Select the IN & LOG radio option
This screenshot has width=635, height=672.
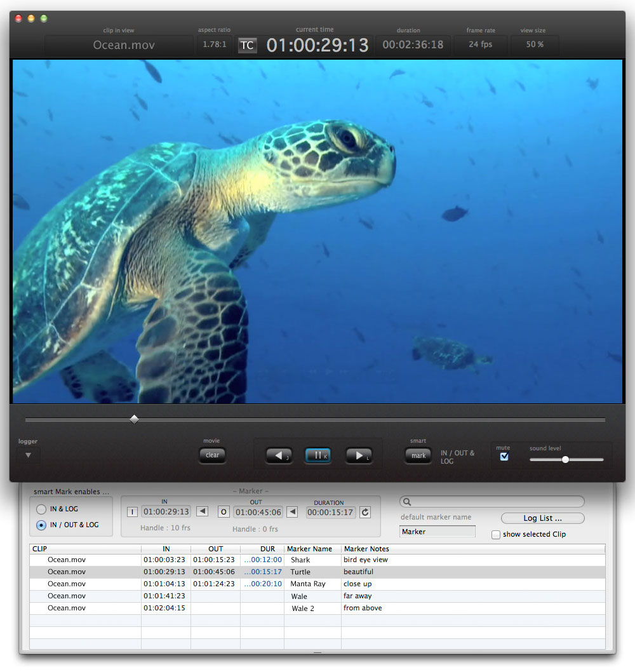41,509
